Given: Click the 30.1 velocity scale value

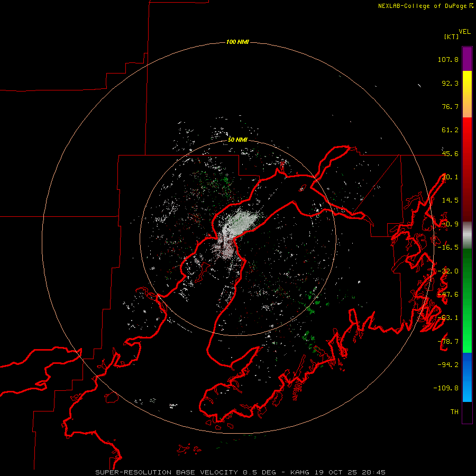Looking at the screenshot, I should pyautogui.click(x=450, y=177).
